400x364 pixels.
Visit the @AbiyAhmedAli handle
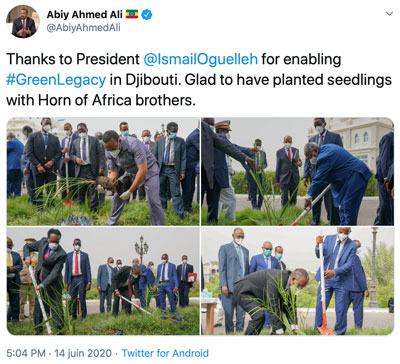point(83,28)
